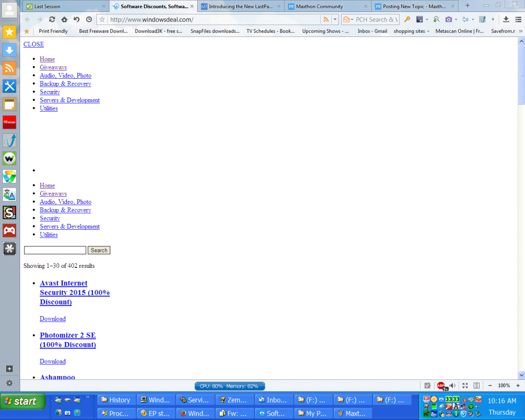This screenshot has height=420, width=525.
Task: Open the Inbox - Gmail bookmark
Action: pos(372,31)
